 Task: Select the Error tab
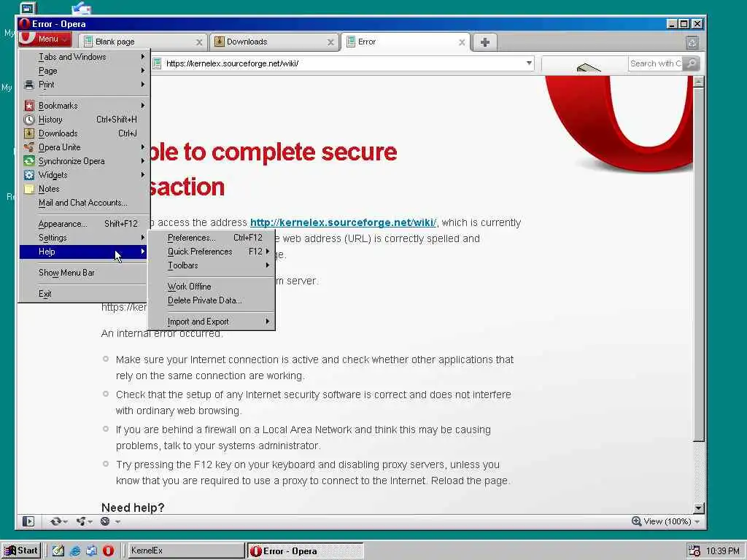(406, 42)
